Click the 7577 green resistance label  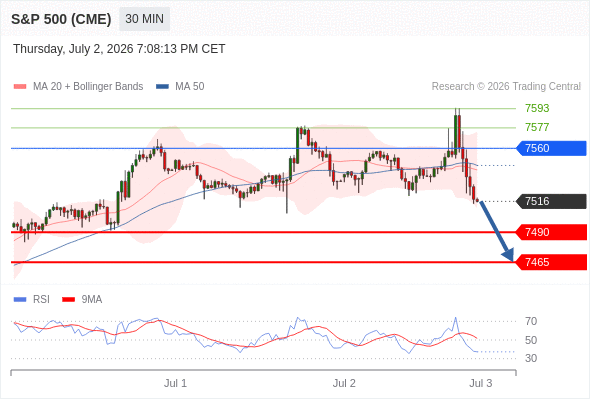point(537,127)
